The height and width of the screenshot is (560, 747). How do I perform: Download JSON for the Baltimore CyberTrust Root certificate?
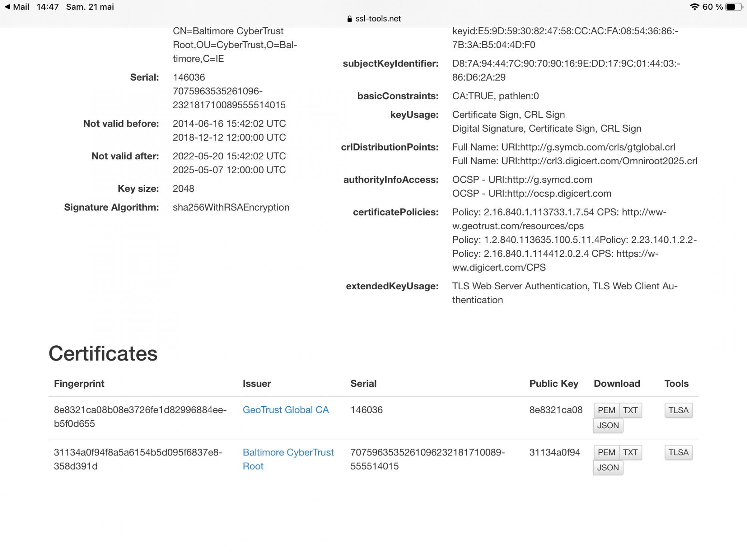[x=608, y=467]
